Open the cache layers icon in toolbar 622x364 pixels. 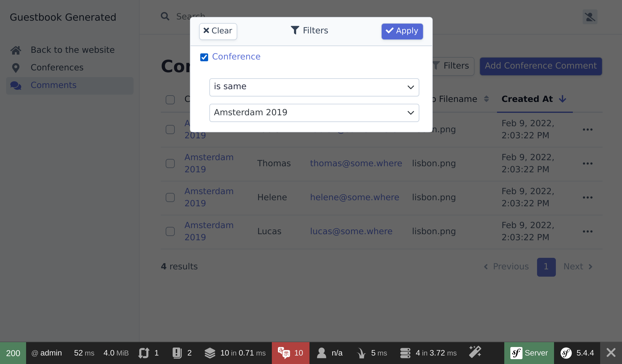click(210, 353)
